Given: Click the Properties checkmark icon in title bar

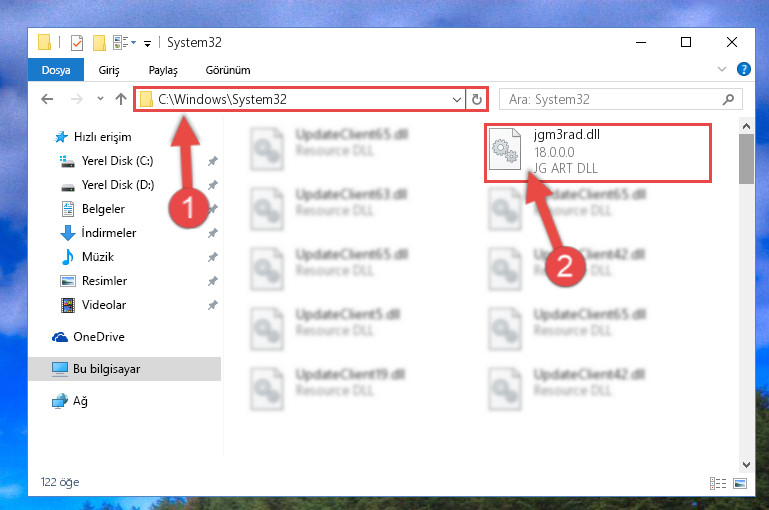Looking at the screenshot, I should pos(77,43).
